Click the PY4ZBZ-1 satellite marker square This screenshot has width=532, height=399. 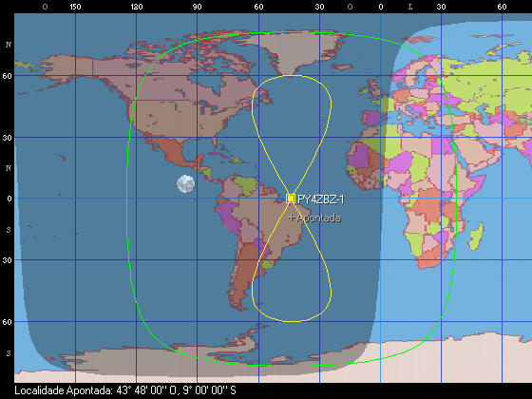coord(291,199)
